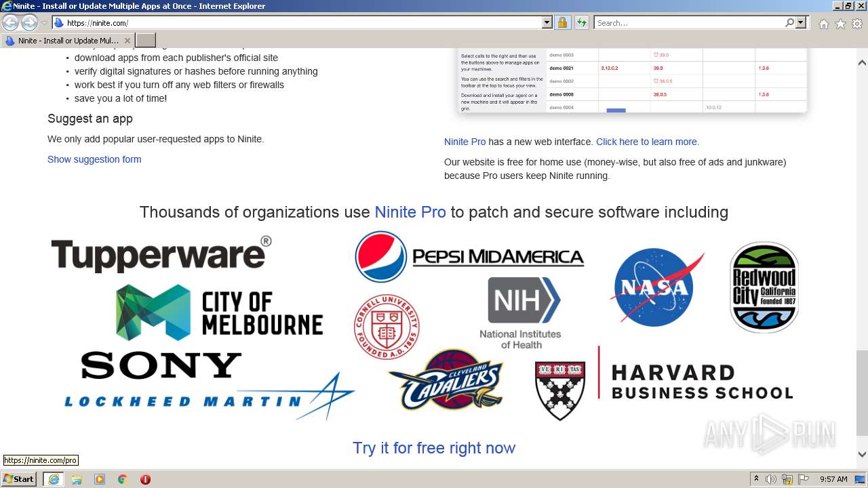Go back with the browser Back arrow
Image resolution: width=868 pixels, height=488 pixels.
pyautogui.click(x=10, y=22)
